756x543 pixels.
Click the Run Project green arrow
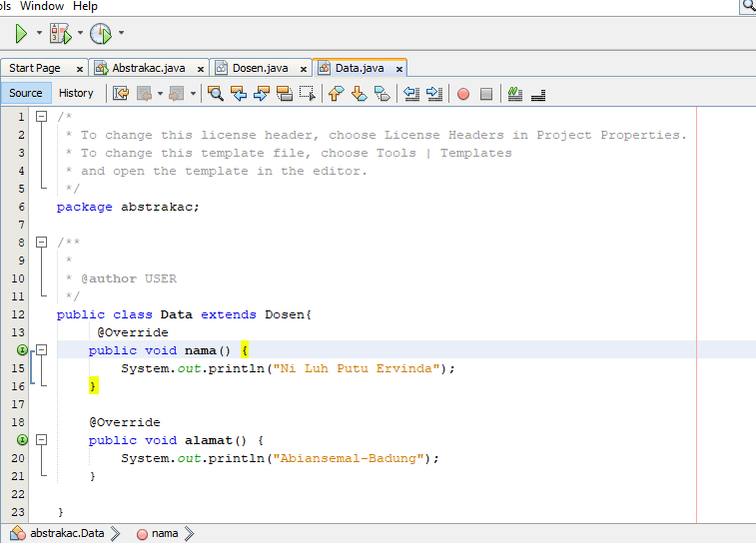click(x=21, y=34)
